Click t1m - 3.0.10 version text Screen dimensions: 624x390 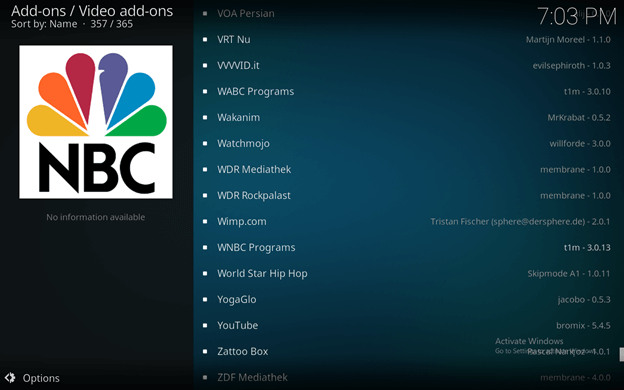587,92
